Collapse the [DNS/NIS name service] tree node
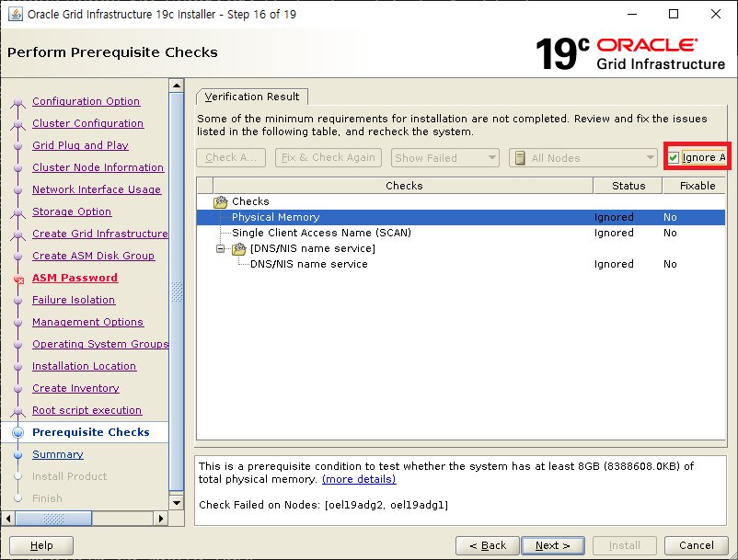The height and width of the screenshot is (560, 738). point(220,248)
